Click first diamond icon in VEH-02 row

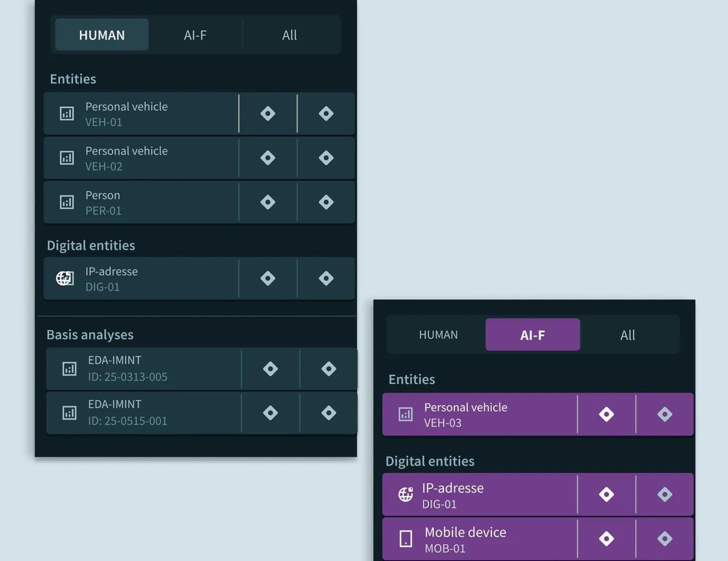268,158
